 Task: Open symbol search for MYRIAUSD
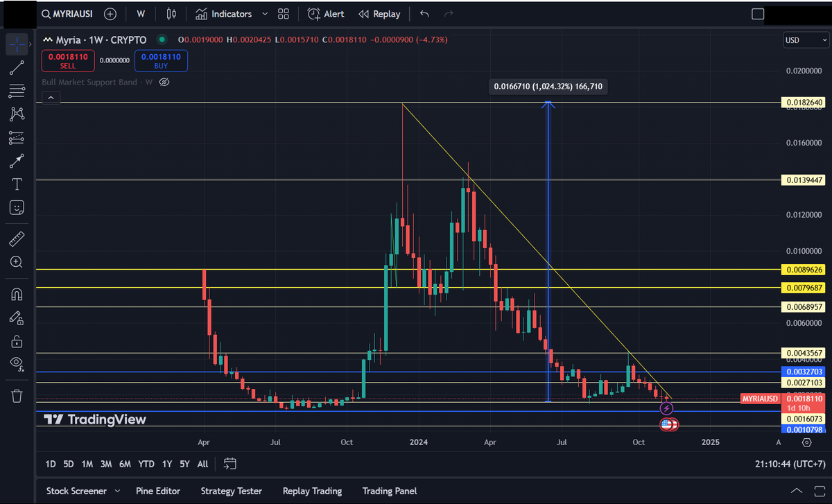click(x=69, y=14)
